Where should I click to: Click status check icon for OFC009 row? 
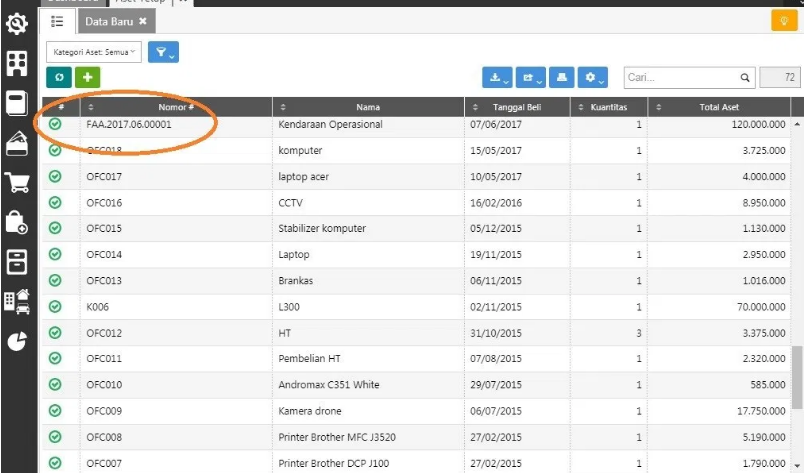coord(55,411)
